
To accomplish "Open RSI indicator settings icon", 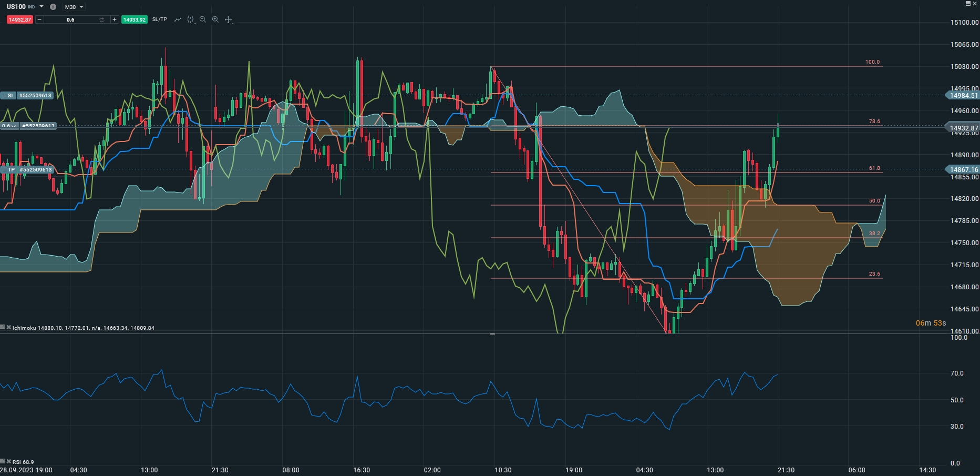I will tap(3, 461).
